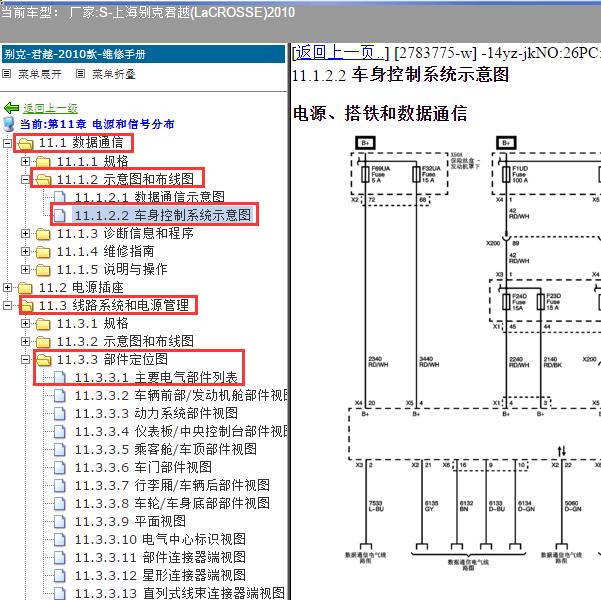Click folder icon of 11.1.1 规格
601x600 pixels.
(x=43, y=162)
